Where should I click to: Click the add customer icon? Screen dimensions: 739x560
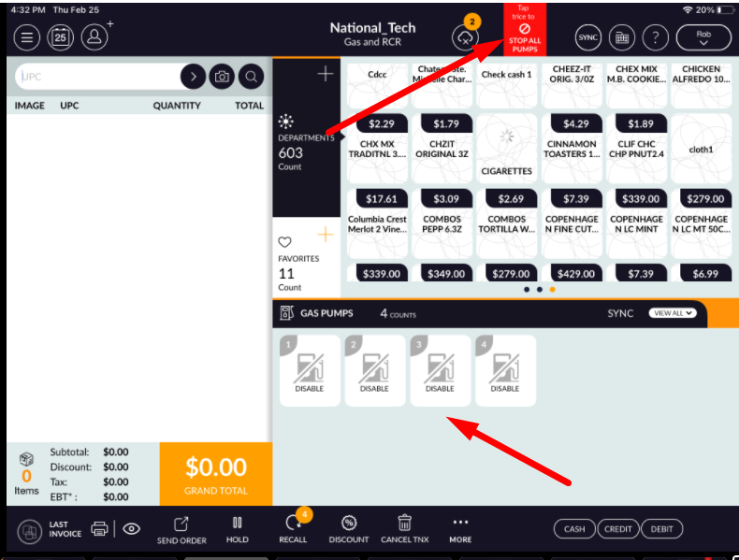tap(94, 36)
